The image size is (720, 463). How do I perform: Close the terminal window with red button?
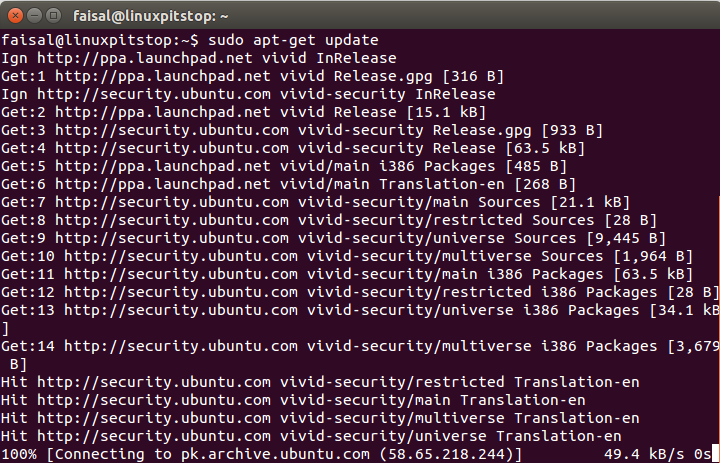(15, 16)
